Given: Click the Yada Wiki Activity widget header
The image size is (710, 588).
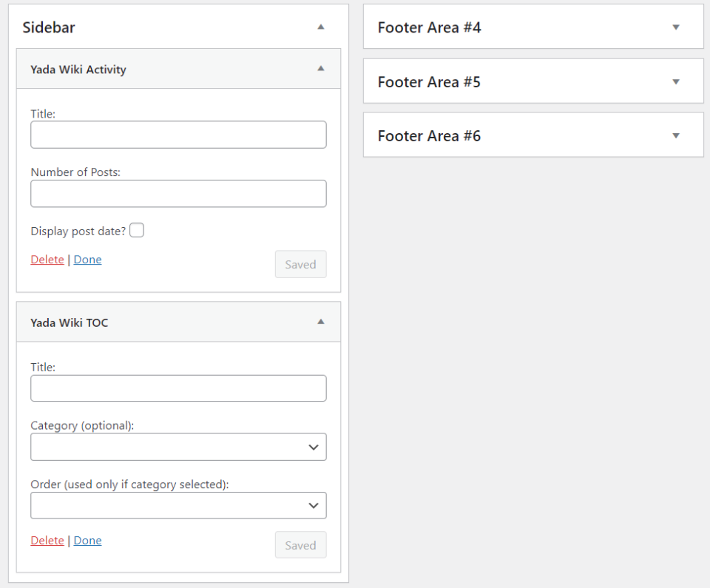Looking at the screenshot, I should click(x=78, y=70).
